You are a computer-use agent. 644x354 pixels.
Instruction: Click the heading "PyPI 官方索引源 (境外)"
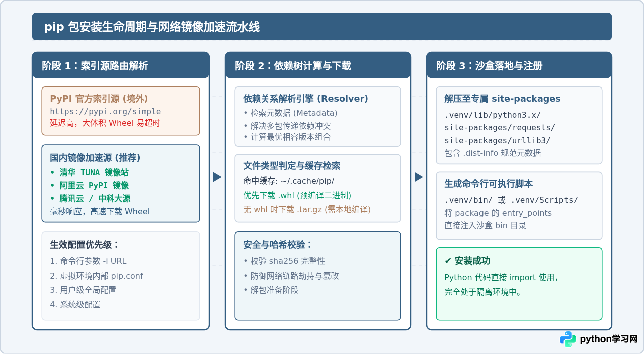[x=99, y=99]
